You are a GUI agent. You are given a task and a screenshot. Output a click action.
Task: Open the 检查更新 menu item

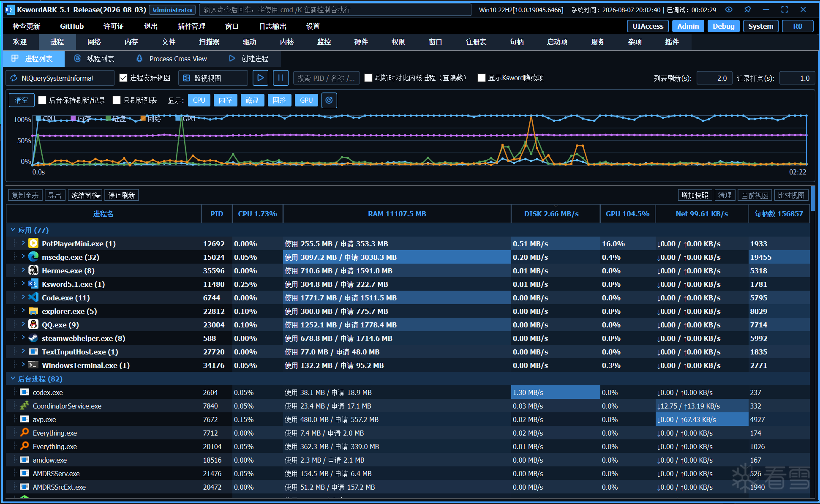pos(26,26)
